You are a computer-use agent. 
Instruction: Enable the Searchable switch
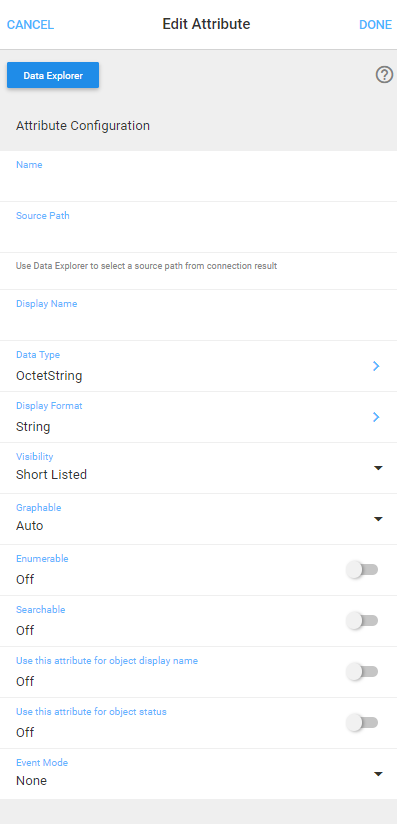362,621
